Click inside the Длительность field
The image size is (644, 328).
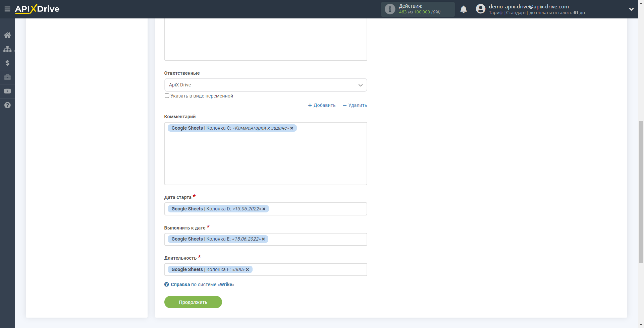coord(266,270)
